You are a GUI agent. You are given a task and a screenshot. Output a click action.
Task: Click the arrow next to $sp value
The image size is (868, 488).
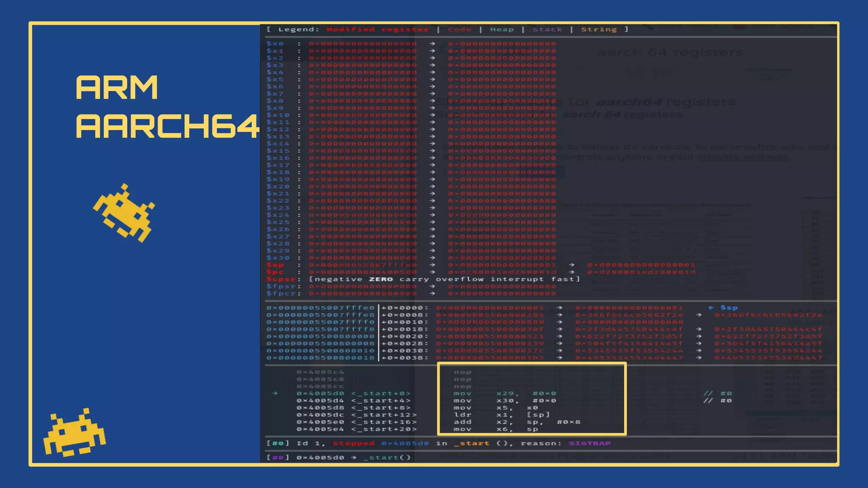pyautogui.click(x=432, y=265)
